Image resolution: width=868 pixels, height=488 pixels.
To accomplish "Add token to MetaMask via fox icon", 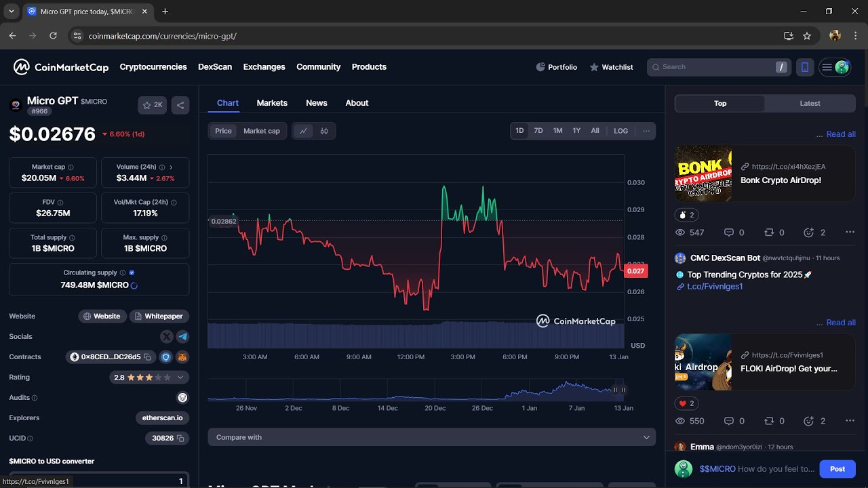I will pos(182,357).
